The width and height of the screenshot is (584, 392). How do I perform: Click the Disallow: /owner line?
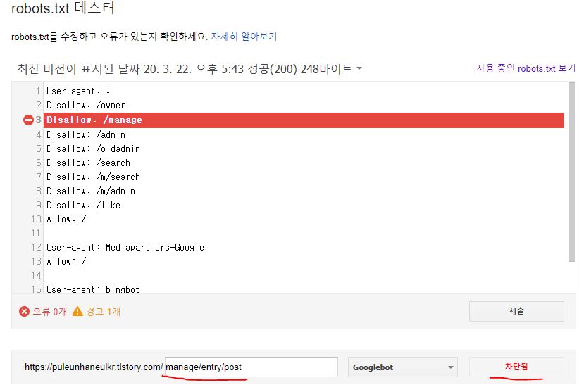(x=86, y=106)
